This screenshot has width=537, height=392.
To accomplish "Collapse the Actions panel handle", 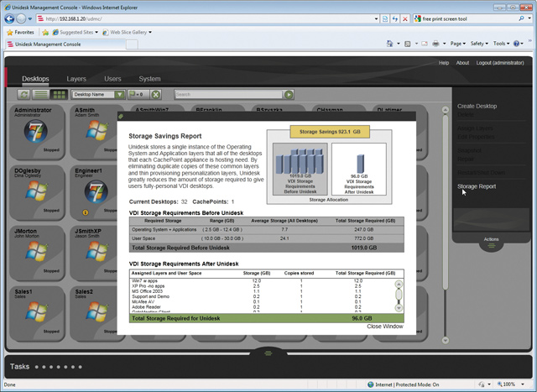I will coord(492,245).
